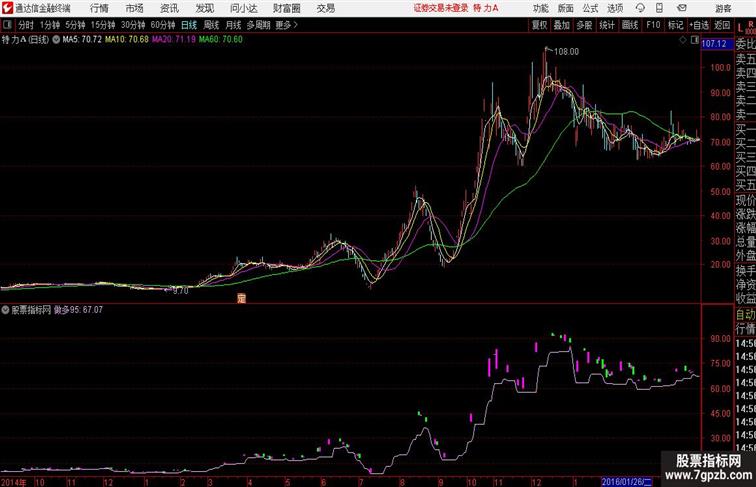Open the 问小达 menu
The height and width of the screenshot is (487, 756).
[x=243, y=8]
